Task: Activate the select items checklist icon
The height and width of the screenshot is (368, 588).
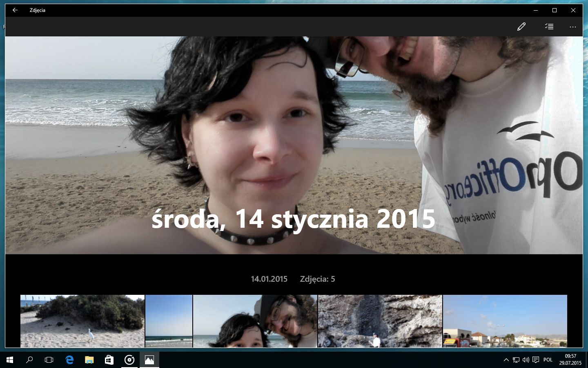Action: (549, 27)
